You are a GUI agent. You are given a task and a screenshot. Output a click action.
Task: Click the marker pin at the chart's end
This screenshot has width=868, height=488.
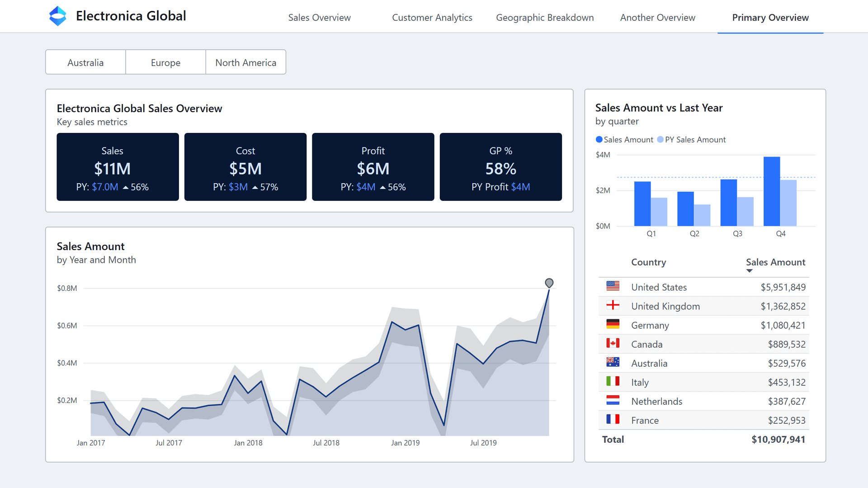pos(549,283)
